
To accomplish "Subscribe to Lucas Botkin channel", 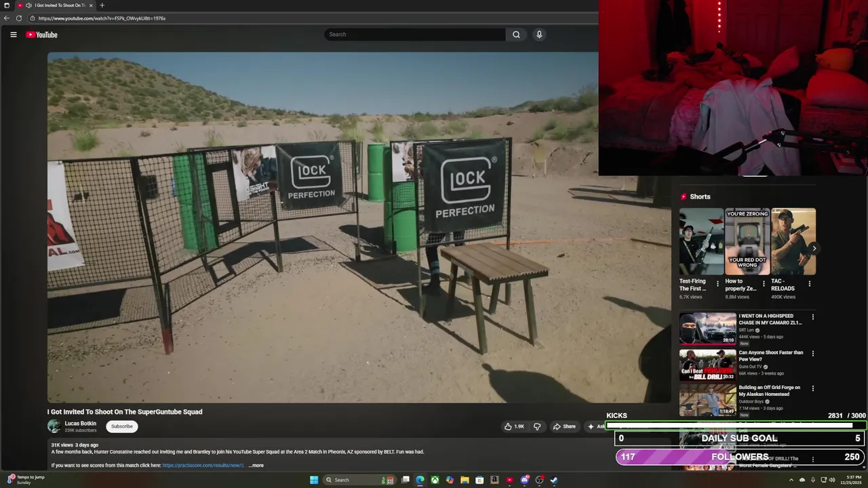I will 122,426.
